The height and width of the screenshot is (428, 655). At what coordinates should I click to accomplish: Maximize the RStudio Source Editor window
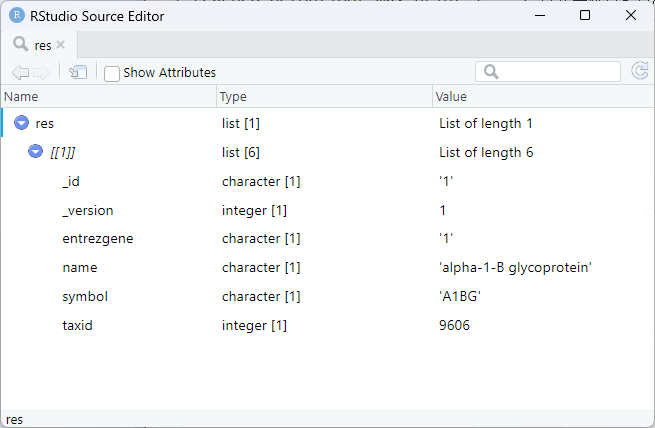pos(585,15)
